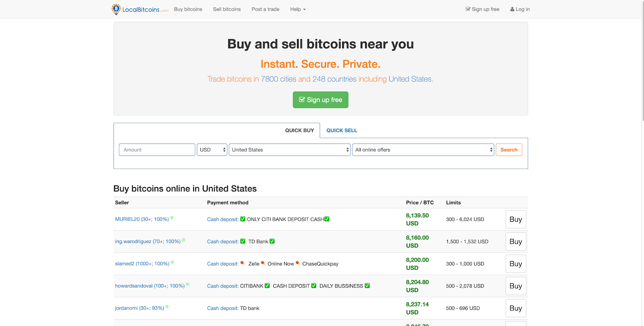The image size is (644, 326).
Task: Open Post a trade page
Action: coord(265,9)
